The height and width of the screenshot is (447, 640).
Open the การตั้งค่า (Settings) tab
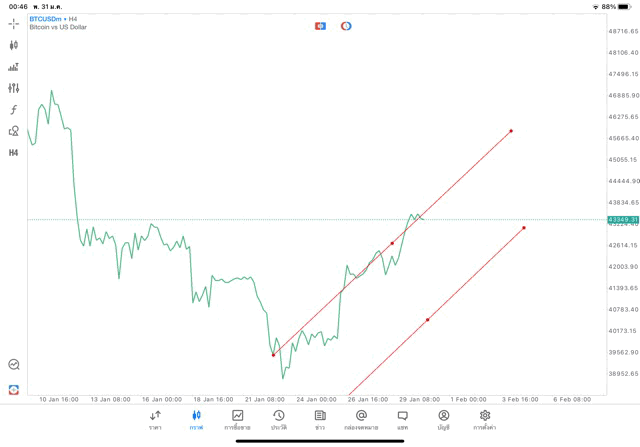485,420
